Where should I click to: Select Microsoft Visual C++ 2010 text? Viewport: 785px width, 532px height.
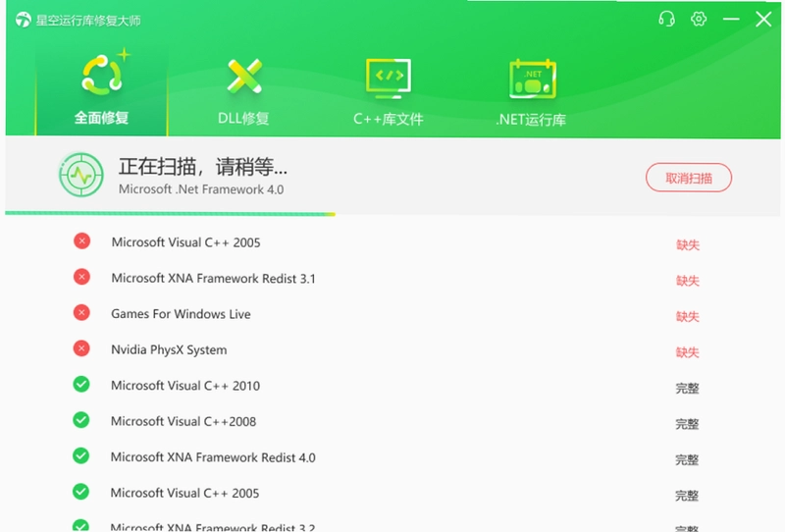185,386
